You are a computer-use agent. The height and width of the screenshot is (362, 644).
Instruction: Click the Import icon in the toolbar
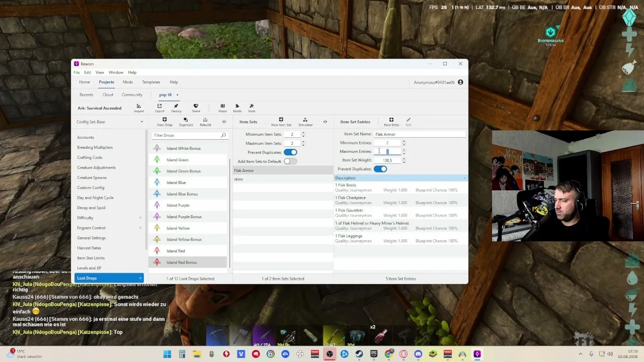tap(138, 106)
